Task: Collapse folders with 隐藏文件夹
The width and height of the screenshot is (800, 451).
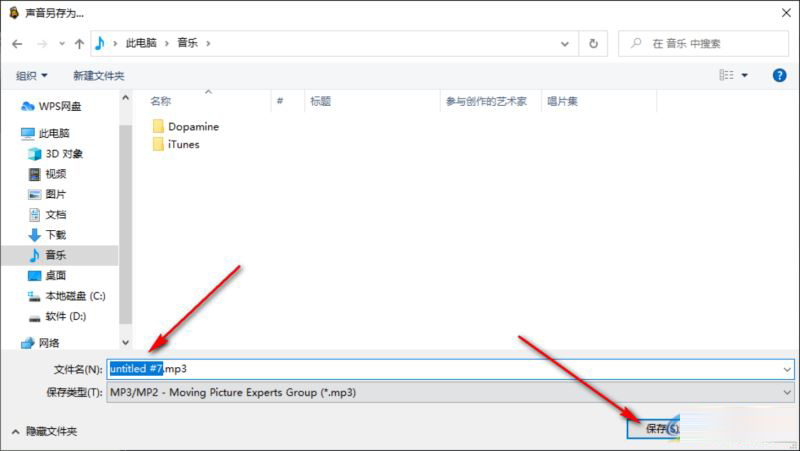Action: click(x=44, y=432)
